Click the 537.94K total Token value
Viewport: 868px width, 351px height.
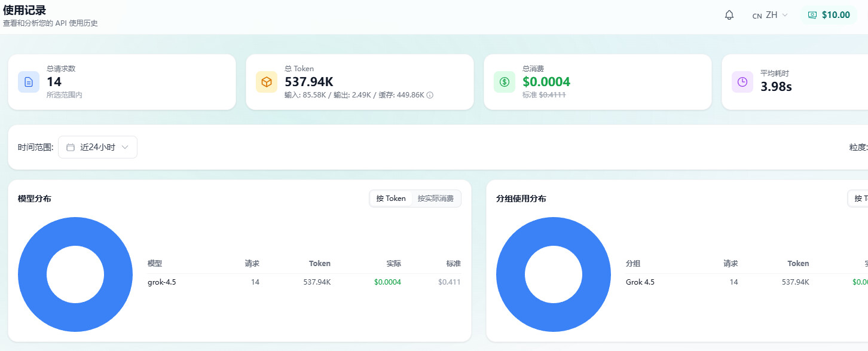tap(308, 82)
